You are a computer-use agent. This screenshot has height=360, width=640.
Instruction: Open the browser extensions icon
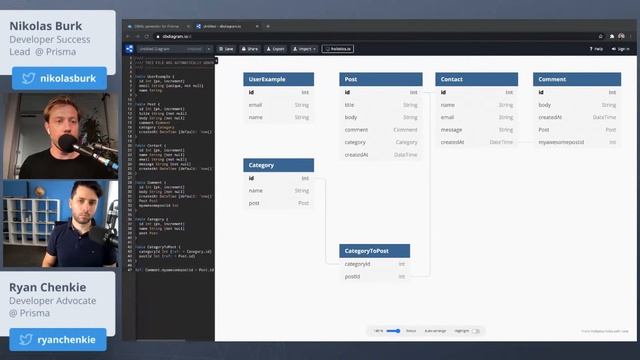click(x=611, y=37)
